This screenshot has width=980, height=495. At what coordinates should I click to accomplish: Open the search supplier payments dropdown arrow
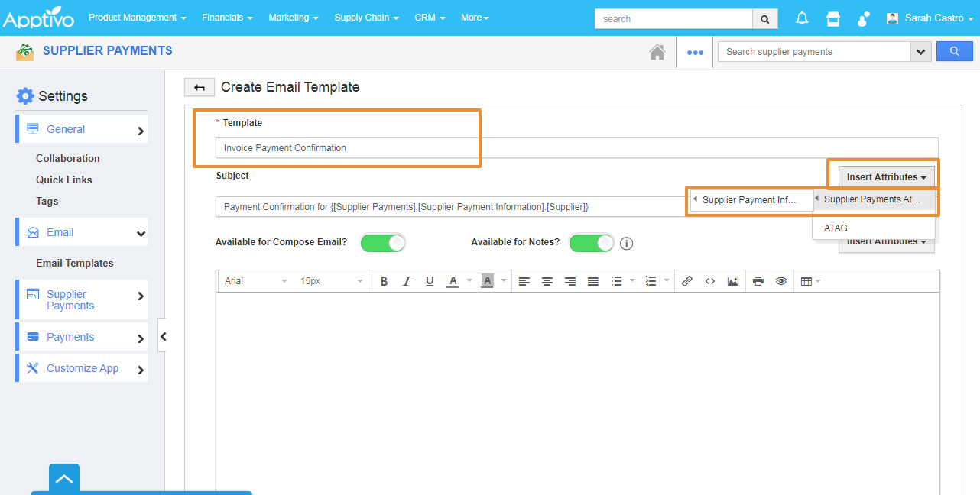point(921,51)
